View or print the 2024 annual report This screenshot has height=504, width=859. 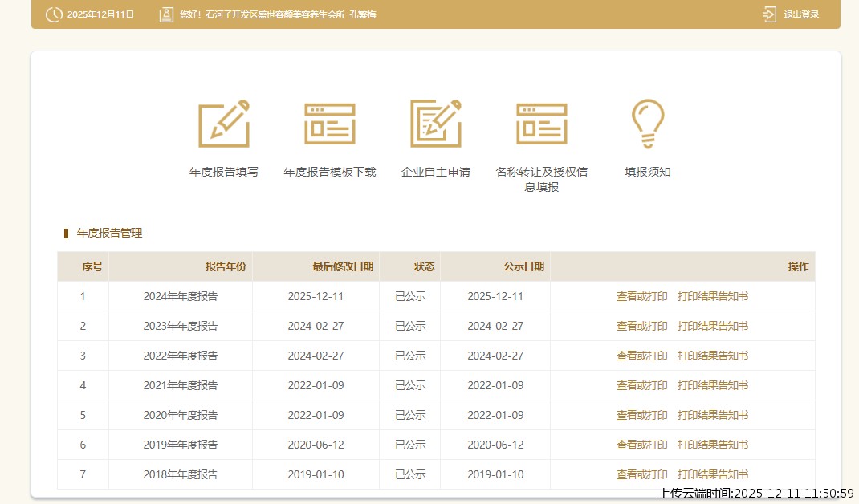click(641, 296)
